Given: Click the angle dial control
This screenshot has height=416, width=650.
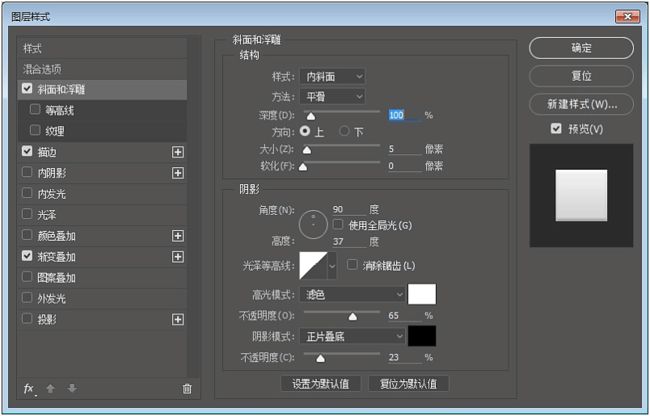Looking at the screenshot, I should (x=313, y=225).
